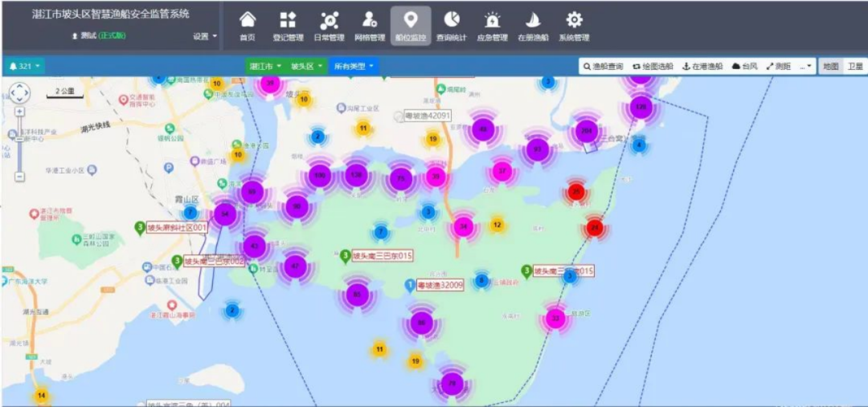868x407 pixels.
Task: Open the 首页 home icon
Action: [248, 27]
